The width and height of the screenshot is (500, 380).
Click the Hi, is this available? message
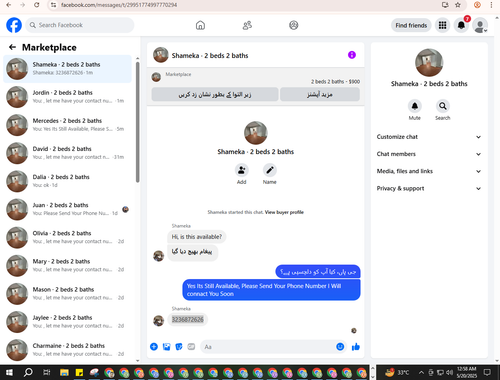coord(197,237)
